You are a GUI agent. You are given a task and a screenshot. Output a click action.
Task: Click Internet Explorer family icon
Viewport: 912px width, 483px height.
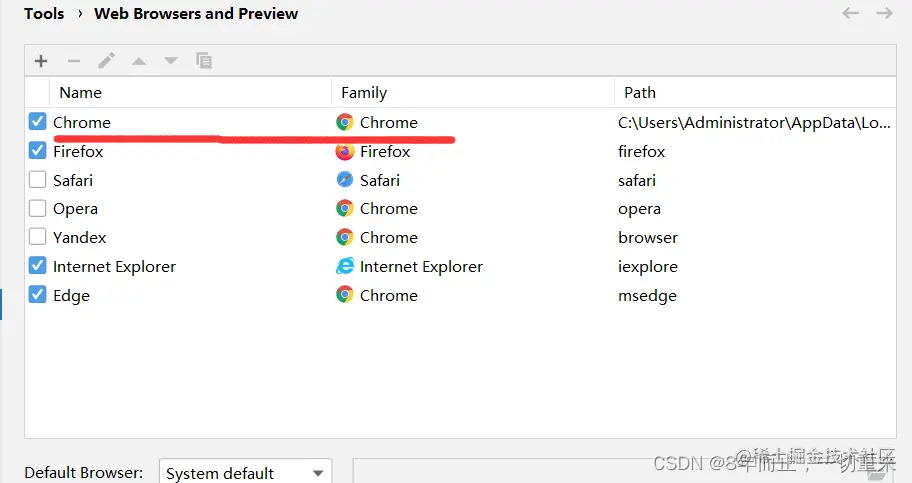click(x=345, y=267)
